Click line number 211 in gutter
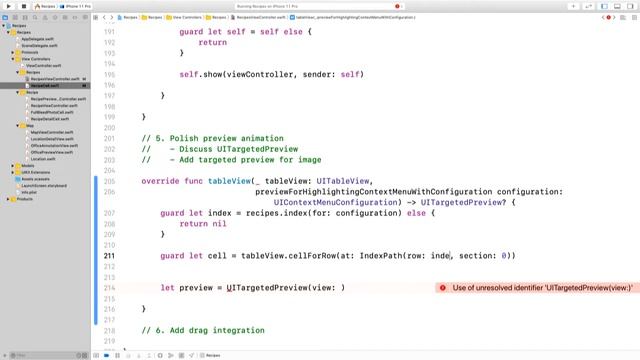This screenshot has height=360, width=640. [109, 256]
